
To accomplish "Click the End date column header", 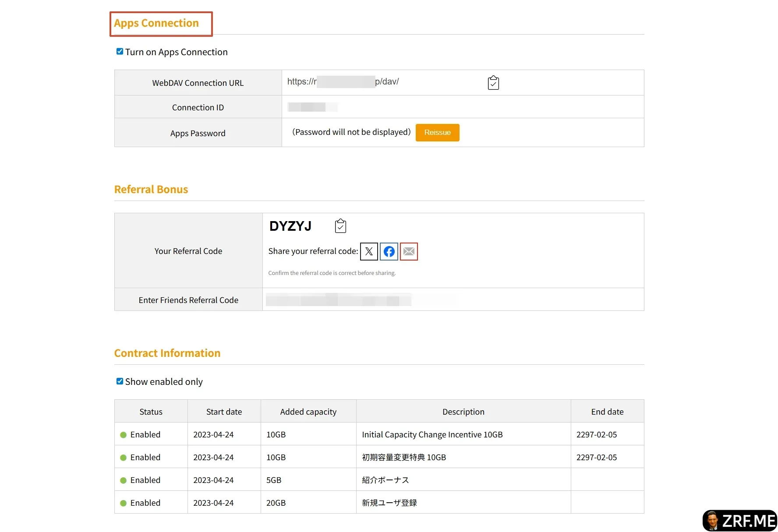I will [607, 412].
